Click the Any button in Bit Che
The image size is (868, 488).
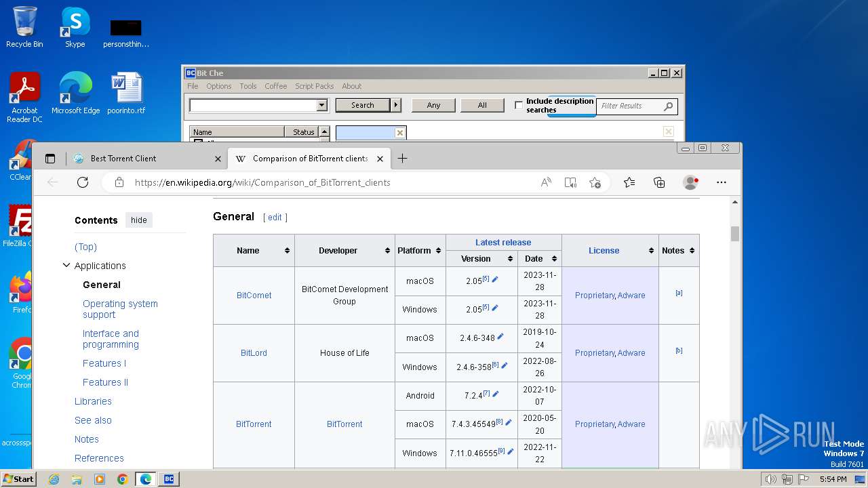pyautogui.click(x=434, y=105)
